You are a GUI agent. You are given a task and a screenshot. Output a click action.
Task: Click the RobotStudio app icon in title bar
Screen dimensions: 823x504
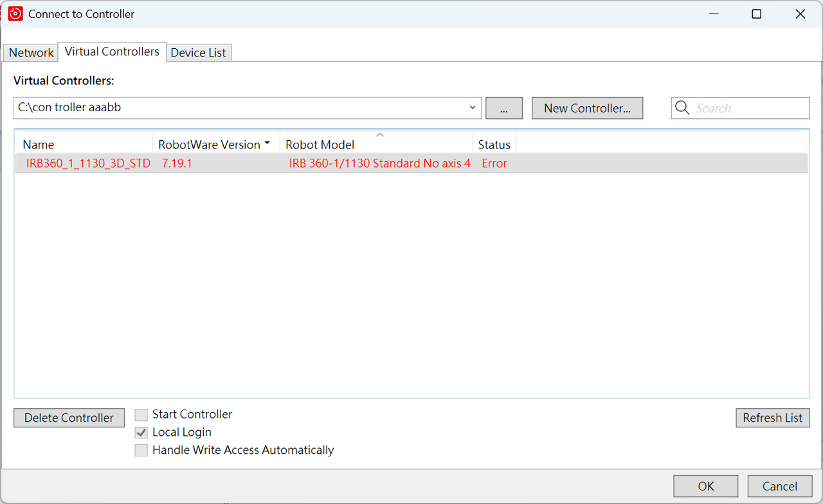(15, 14)
